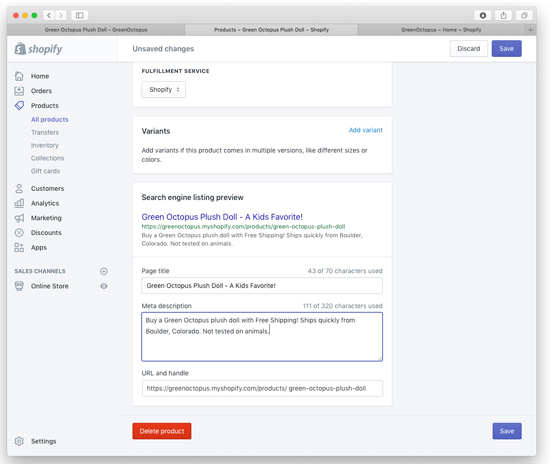Click the Analytics bar chart icon
Viewport: 550px width, 464px height.
[x=19, y=203]
